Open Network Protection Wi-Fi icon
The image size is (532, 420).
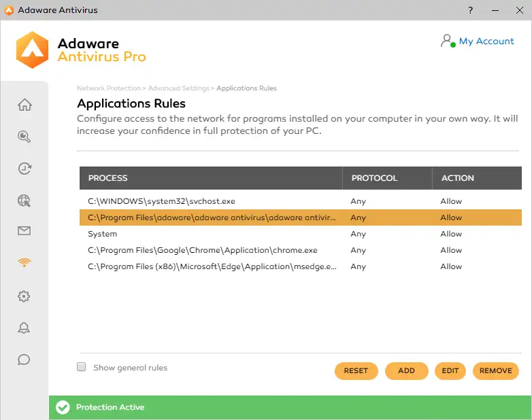[24, 263]
